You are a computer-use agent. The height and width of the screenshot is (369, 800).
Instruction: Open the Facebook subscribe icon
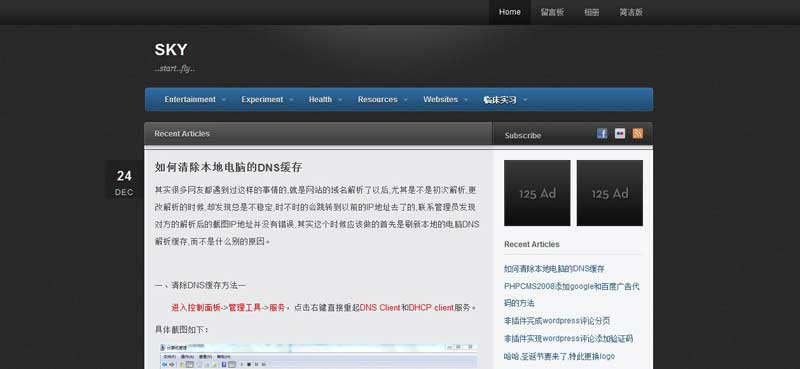[x=602, y=134]
